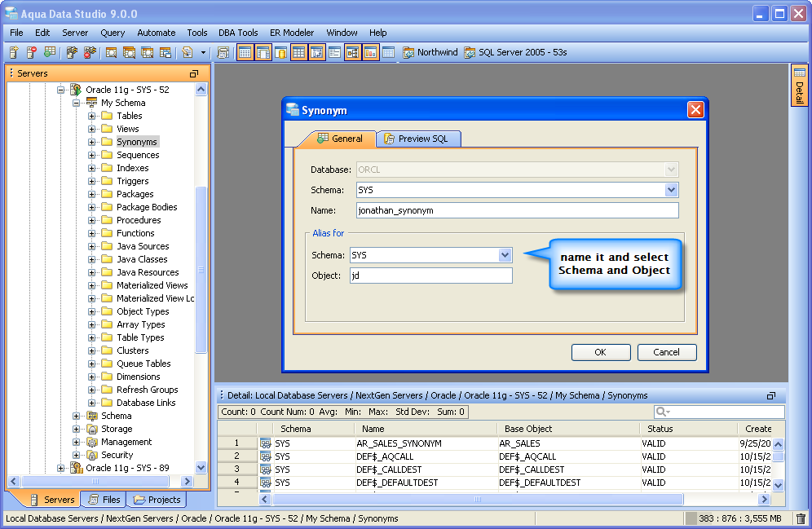Collapse the My Schema tree node
812x529 pixels.
click(x=77, y=103)
